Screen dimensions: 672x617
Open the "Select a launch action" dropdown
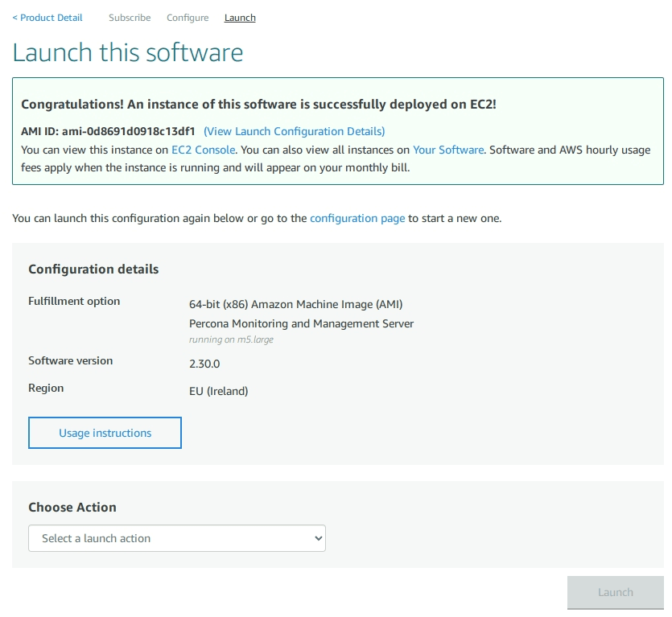point(177,538)
